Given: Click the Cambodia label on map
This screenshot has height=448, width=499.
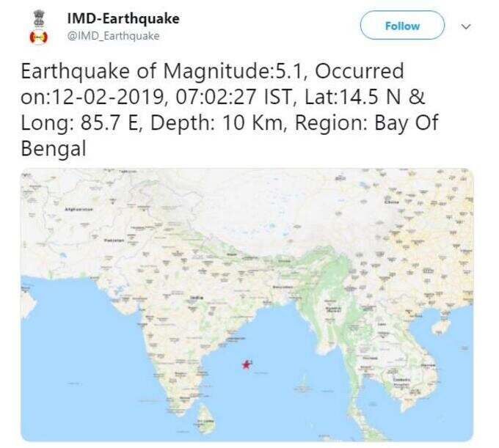Looking at the screenshot, I should pos(401,380).
